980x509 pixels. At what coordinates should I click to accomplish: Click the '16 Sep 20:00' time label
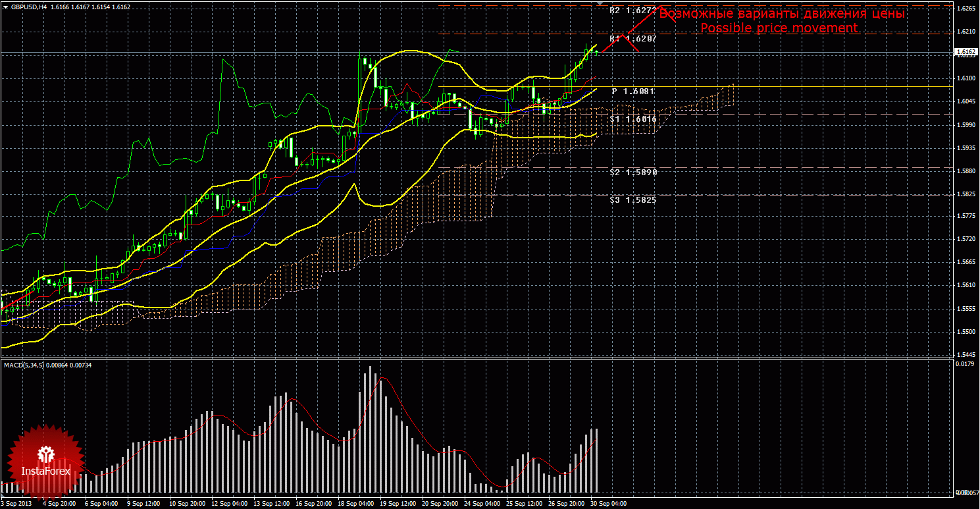(315, 504)
